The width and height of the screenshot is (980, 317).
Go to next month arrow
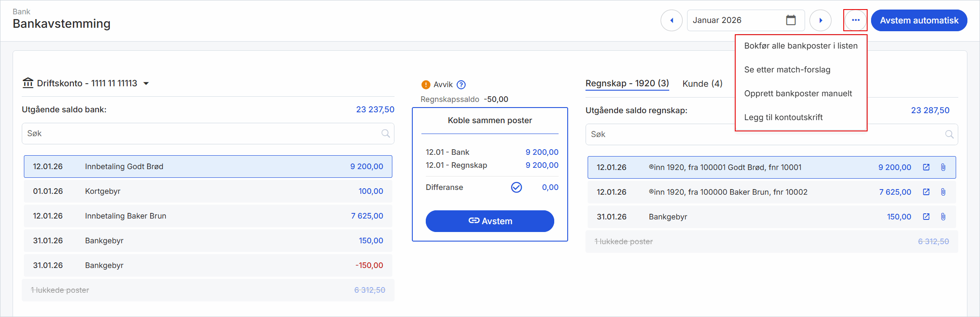[x=820, y=20]
